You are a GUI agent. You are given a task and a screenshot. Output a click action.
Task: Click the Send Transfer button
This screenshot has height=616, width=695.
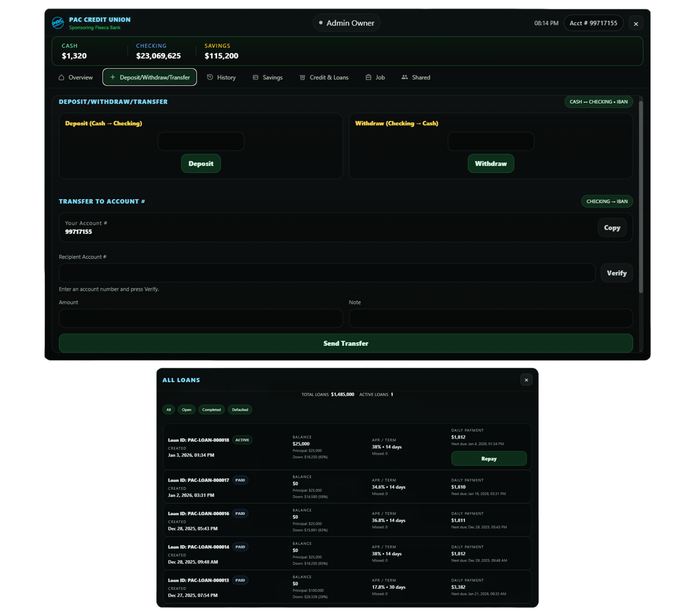pos(346,343)
